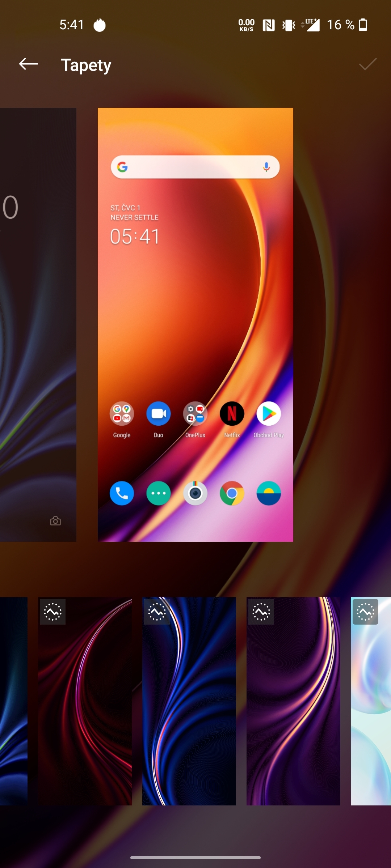
Task: Tap the Weather icon in preview dock
Action: [269, 493]
